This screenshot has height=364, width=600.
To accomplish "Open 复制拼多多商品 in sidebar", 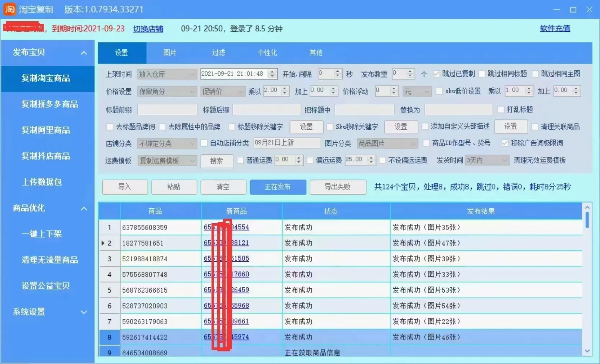I will pos(50,104).
